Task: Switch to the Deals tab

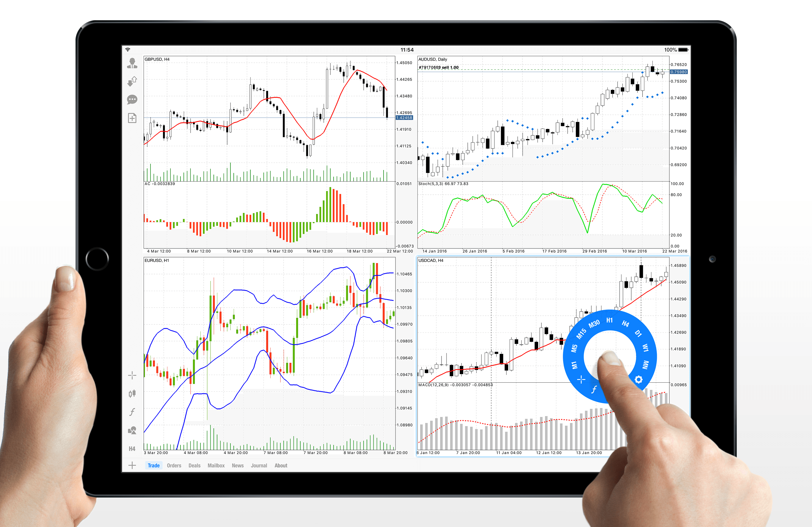Action: pyautogui.click(x=194, y=465)
